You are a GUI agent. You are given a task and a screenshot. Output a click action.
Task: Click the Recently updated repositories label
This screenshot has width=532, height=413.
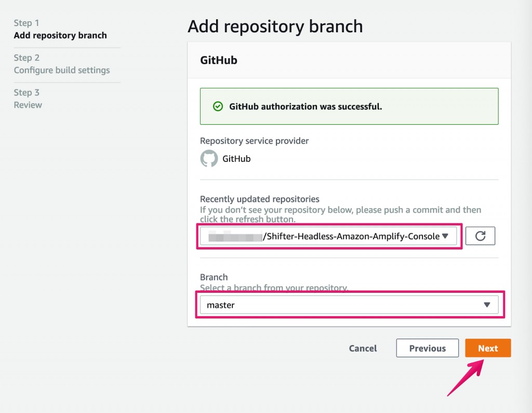[260, 199]
